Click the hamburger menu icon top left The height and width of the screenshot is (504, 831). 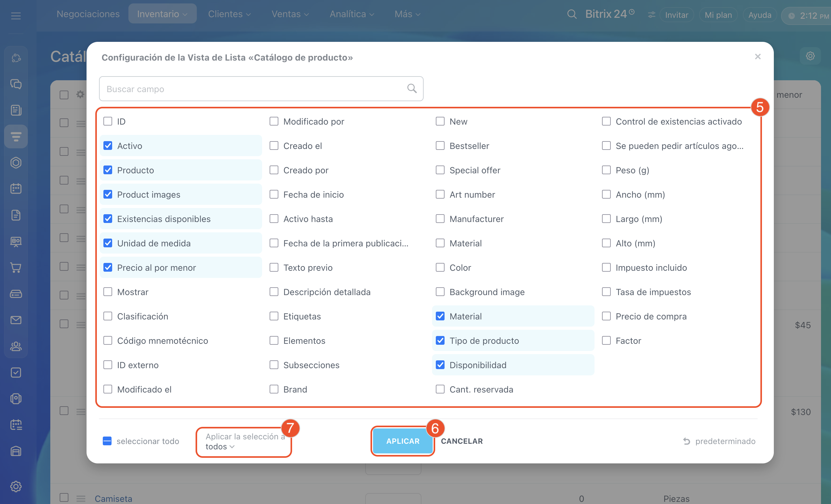[x=16, y=16]
